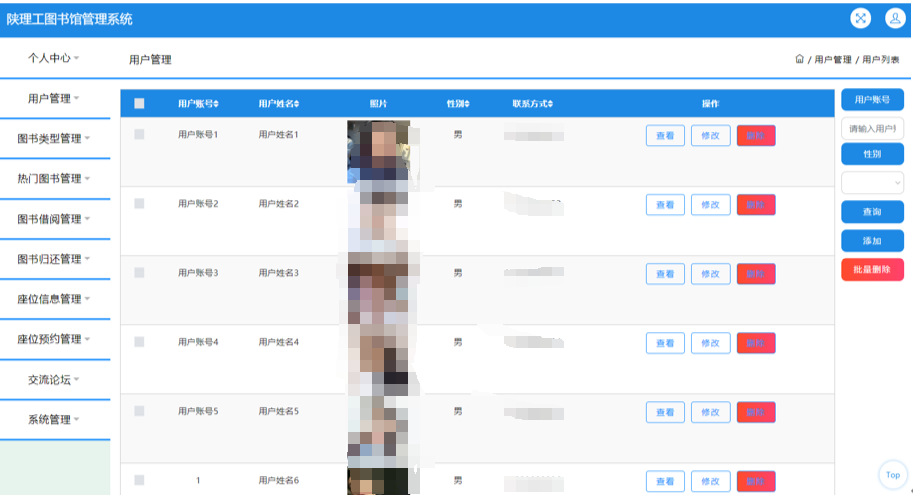Viewport: 913px width, 495px height.
Task: Click the 用户姓名1 cell text
Action: [278, 135]
